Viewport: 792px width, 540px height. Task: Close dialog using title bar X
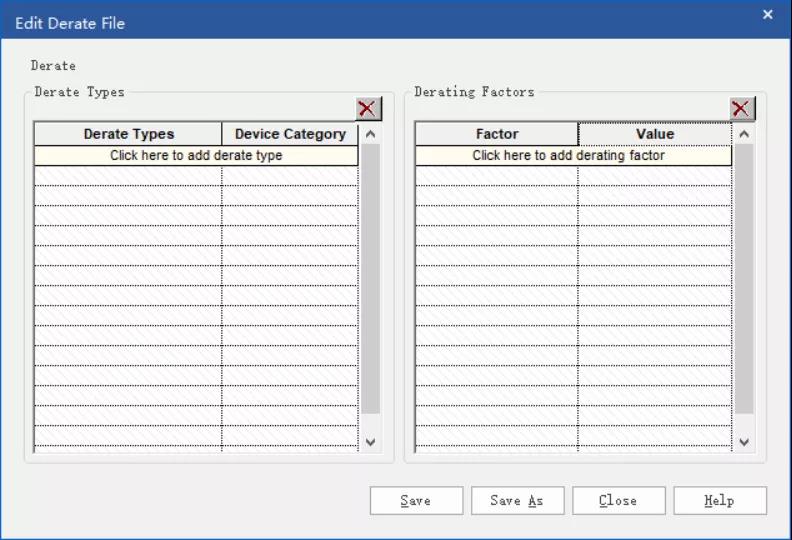coord(768,15)
